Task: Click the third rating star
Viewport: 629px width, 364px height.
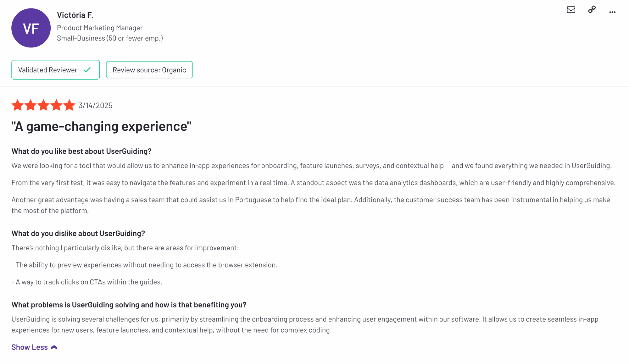Action: pyautogui.click(x=43, y=105)
